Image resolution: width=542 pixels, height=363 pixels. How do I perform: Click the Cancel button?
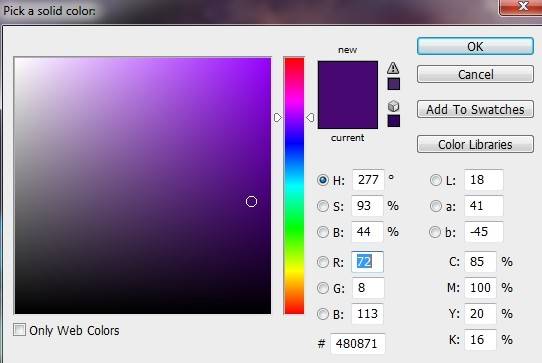[475, 74]
